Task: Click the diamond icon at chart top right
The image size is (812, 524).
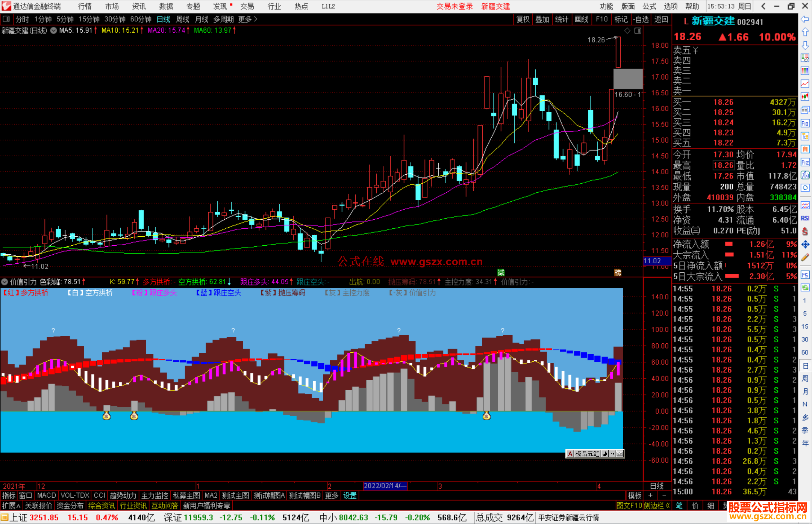Action: [627, 31]
